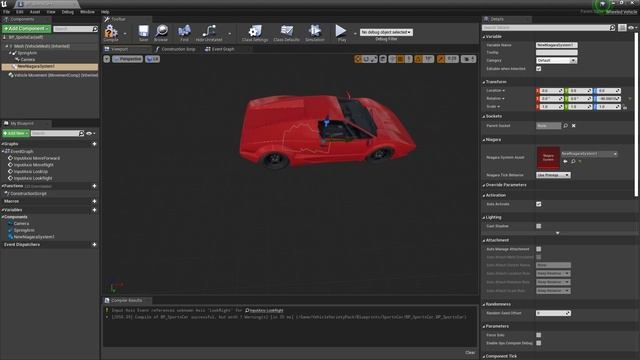Use selected asset arrow for Niagara System
The height and width of the screenshot is (360, 640).
565,161
